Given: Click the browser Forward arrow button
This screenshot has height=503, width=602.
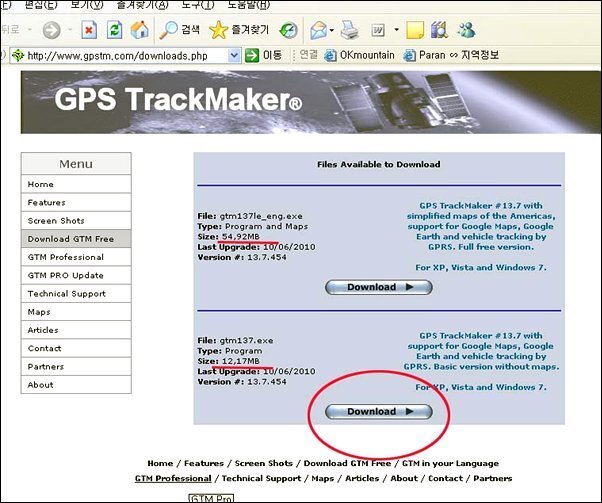Looking at the screenshot, I should tap(51, 30).
